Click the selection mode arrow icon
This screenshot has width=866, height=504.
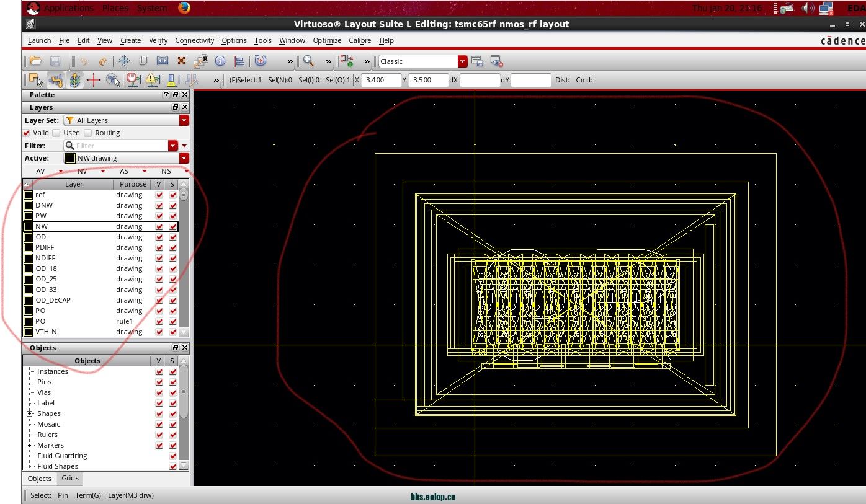click(36, 79)
